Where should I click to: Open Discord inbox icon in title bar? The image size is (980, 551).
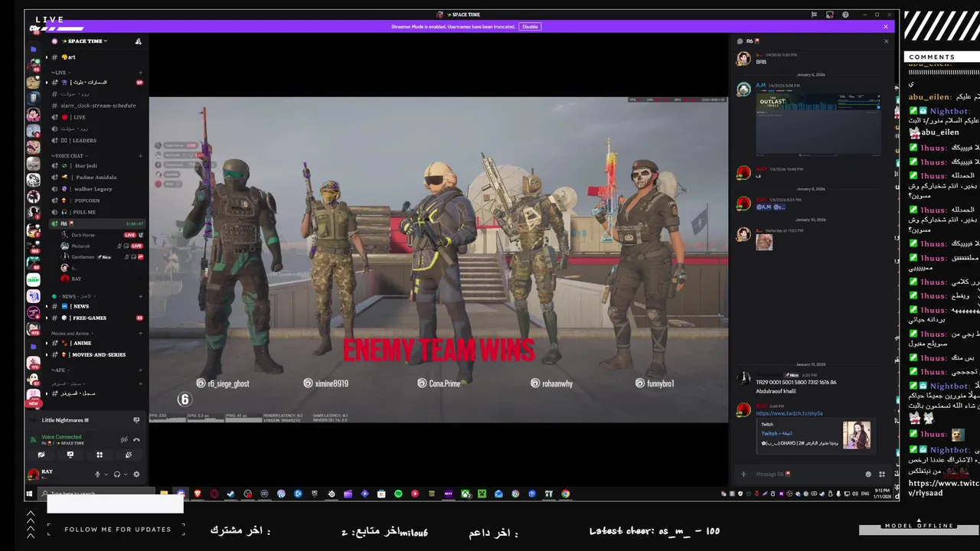(830, 15)
